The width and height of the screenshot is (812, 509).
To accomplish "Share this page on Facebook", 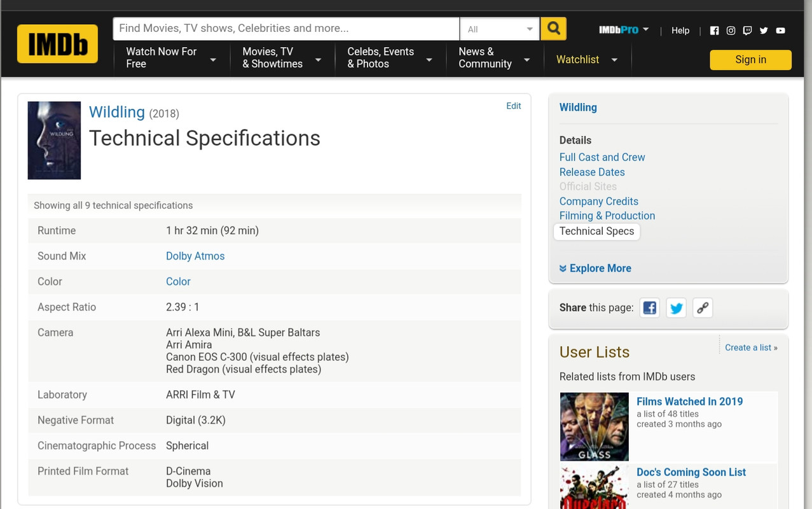I will [x=649, y=308].
